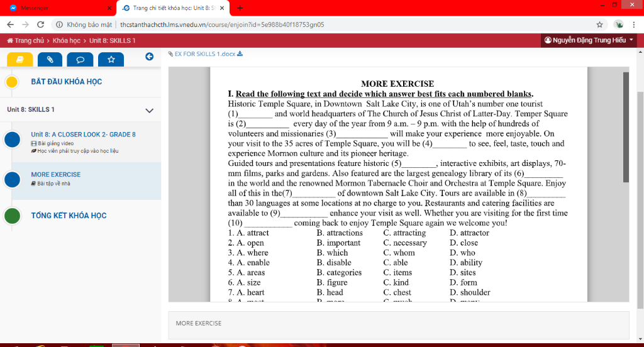This screenshot has width=644, height=347.
Task: Click blue circle beside A CLOSER LOOK 2 lesson
Action: tap(13, 140)
